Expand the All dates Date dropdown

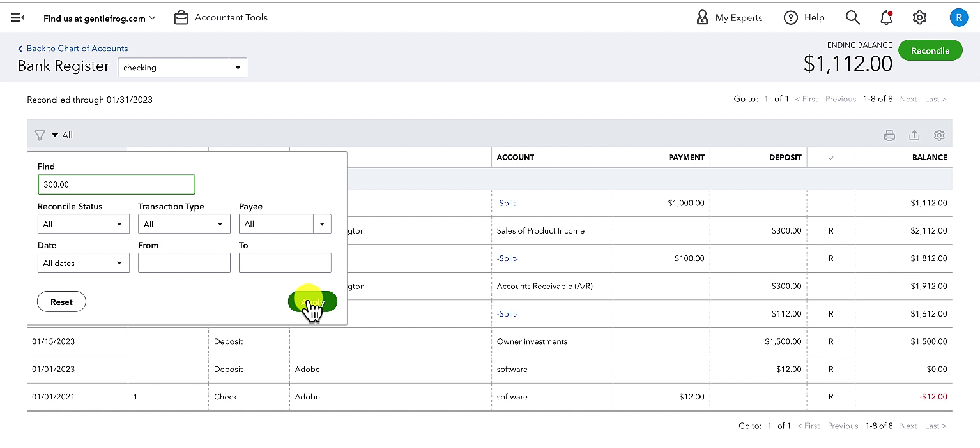pyautogui.click(x=84, y=263)
